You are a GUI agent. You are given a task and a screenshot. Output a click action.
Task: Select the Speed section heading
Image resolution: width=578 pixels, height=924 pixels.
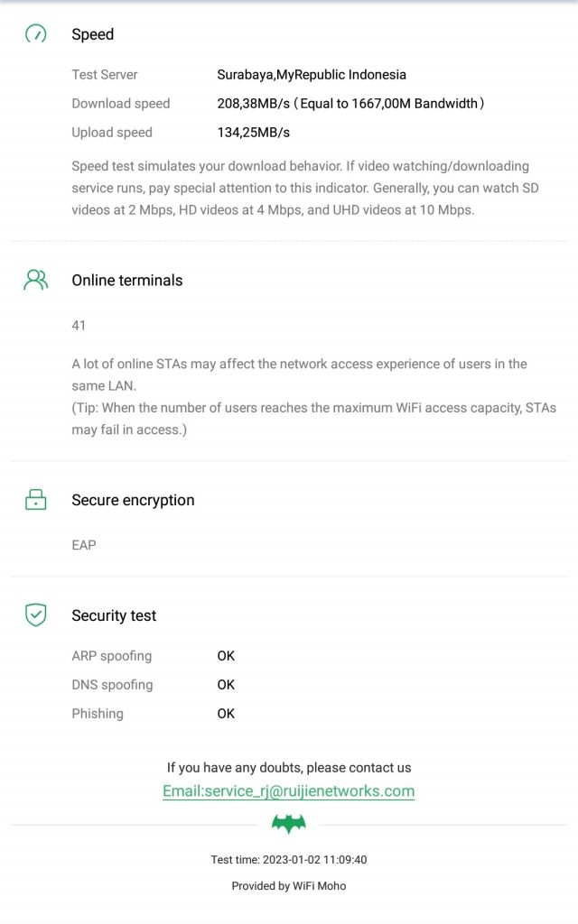[x=93, y=34]
